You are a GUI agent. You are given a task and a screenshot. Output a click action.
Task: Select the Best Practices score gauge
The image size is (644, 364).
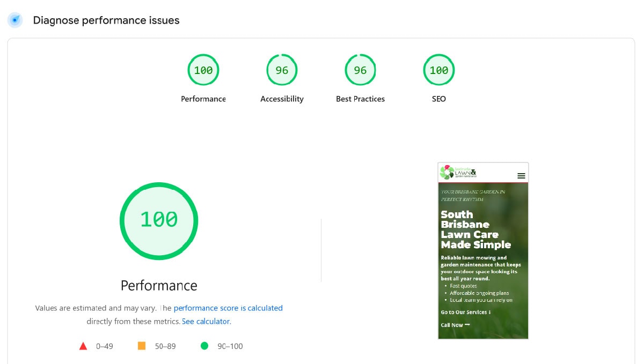(x=360, y=70)
